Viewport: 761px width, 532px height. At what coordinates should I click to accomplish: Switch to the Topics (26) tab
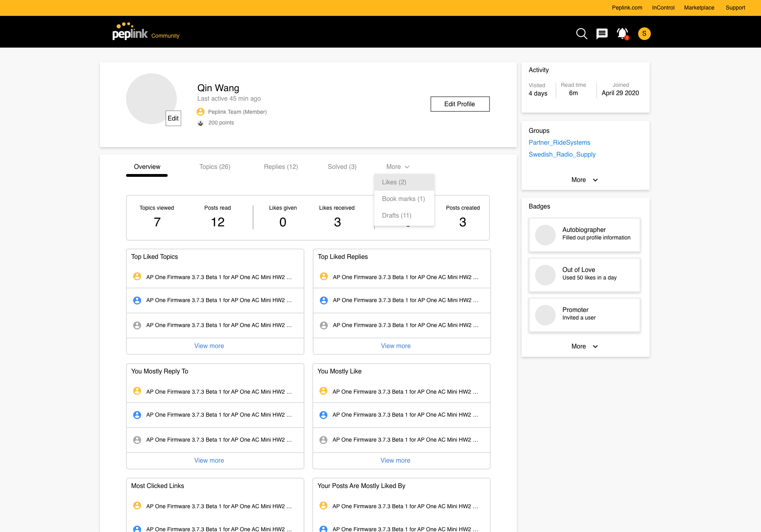214,167
